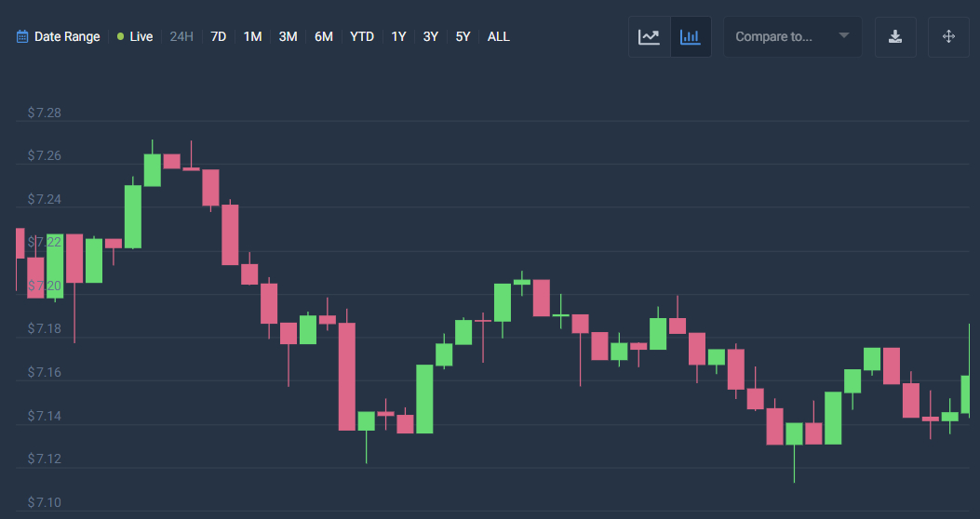Select the 24H time range
Screen dimensions: 980x519
click(x=181, y=37)
